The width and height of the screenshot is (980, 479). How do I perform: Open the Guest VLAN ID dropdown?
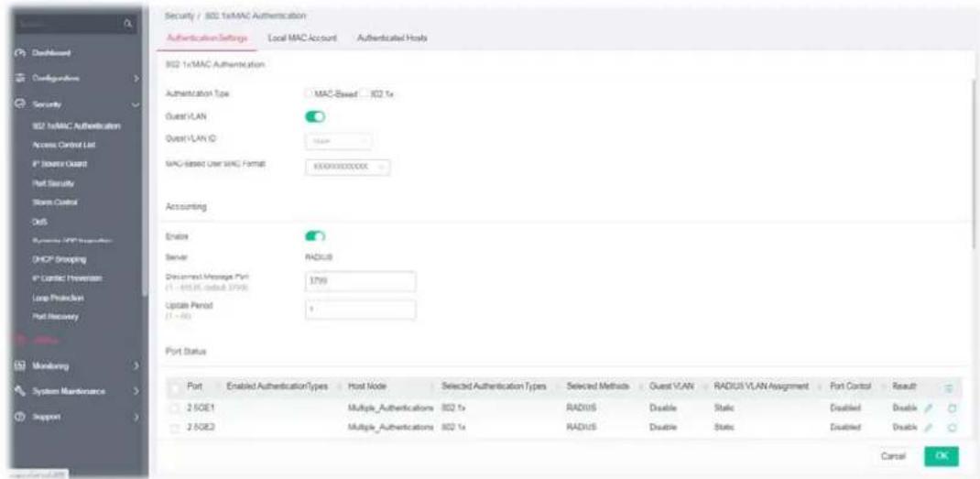click(338, 141)
